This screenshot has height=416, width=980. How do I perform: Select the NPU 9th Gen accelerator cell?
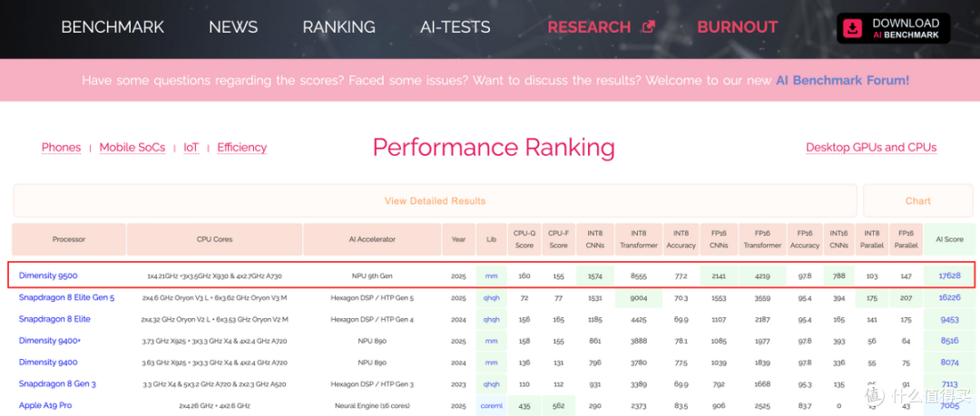coord(373,276)
